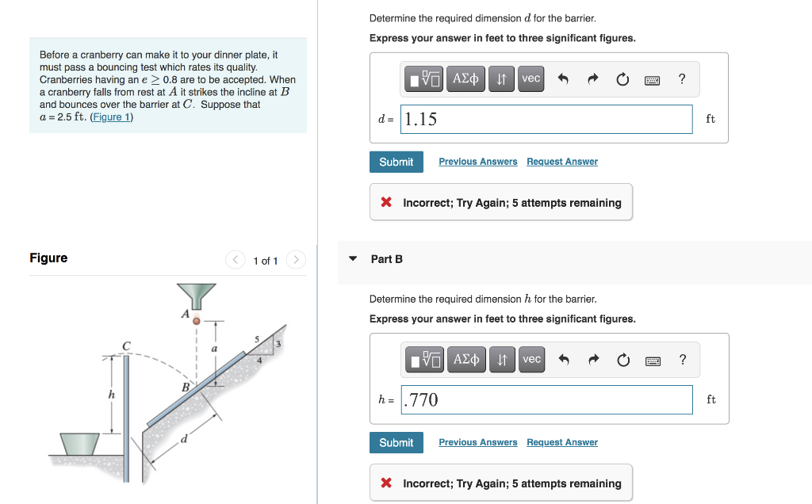Screen dimensions: 812x504
Task: Open help for d answer box
Action: tap(682, 78)
